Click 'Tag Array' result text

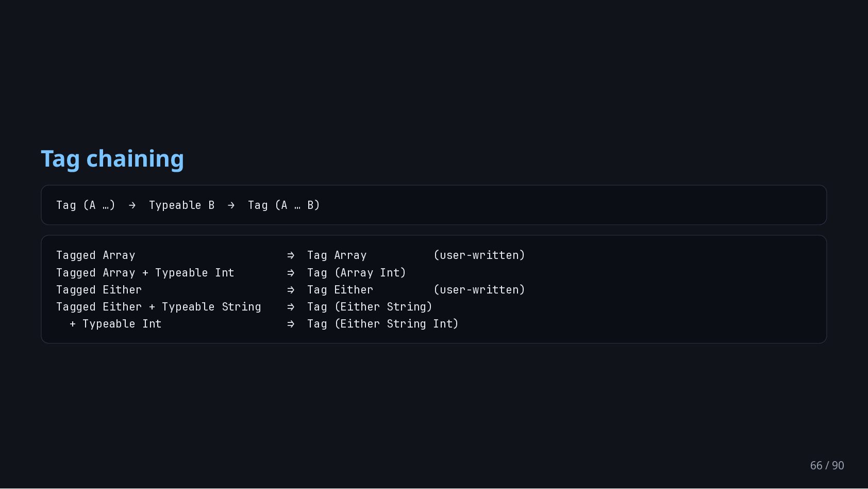[x=337, y=255]
